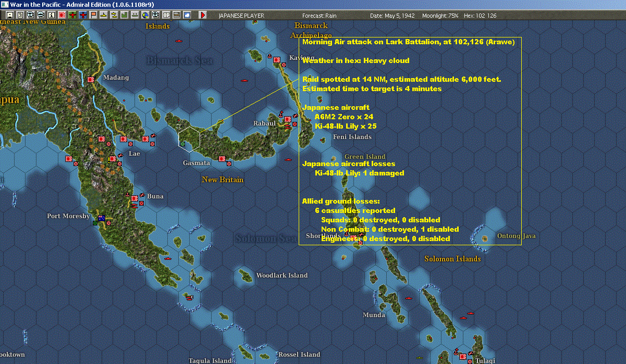
Task: Click the Hex: 102 126 status text
Action: click(480, 16)
